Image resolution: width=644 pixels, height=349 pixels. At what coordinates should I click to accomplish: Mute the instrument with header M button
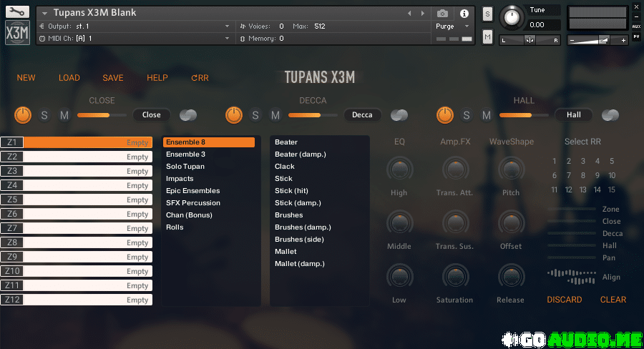[x=487, y=37]
